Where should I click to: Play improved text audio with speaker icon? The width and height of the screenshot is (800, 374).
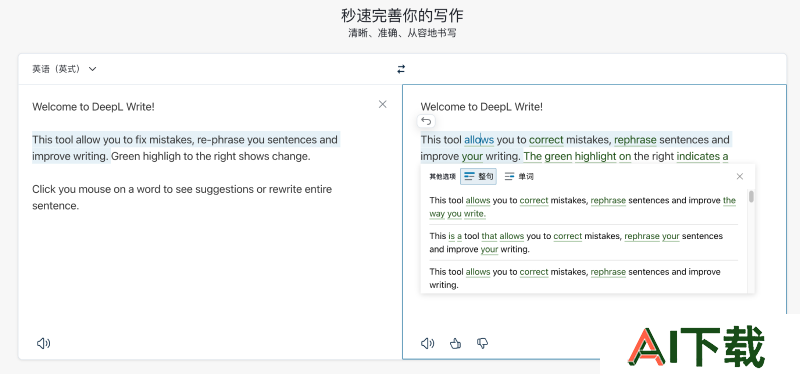click(x=428, y=343)
